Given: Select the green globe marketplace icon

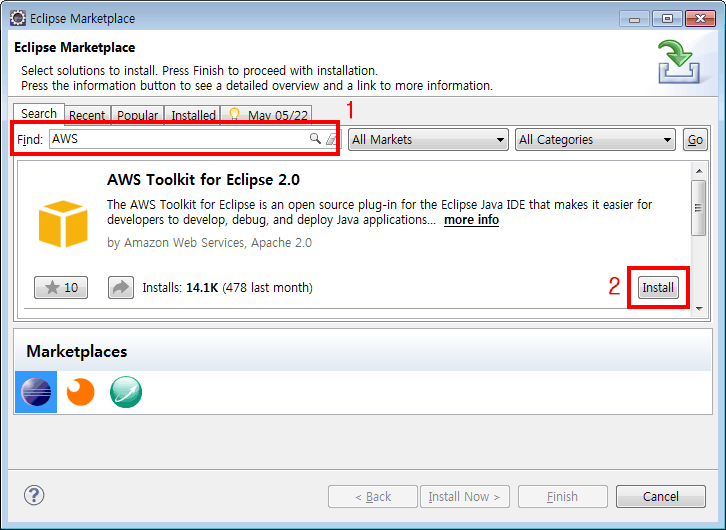Looking at the screenshot, I should coord(125,392).
